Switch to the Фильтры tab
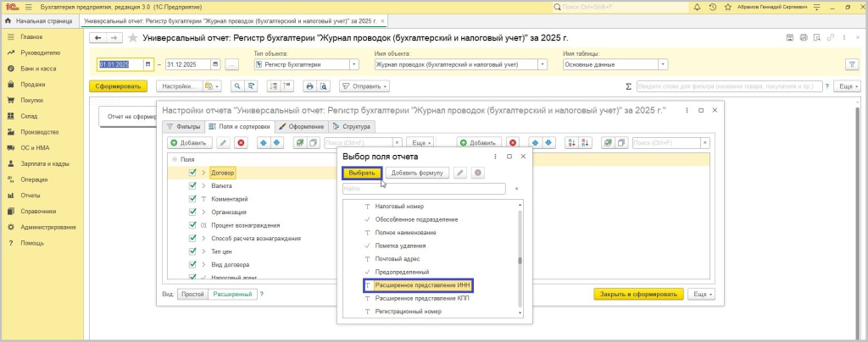Image resolution: width=868 pixels, height=342 pixels. point(182,126)
